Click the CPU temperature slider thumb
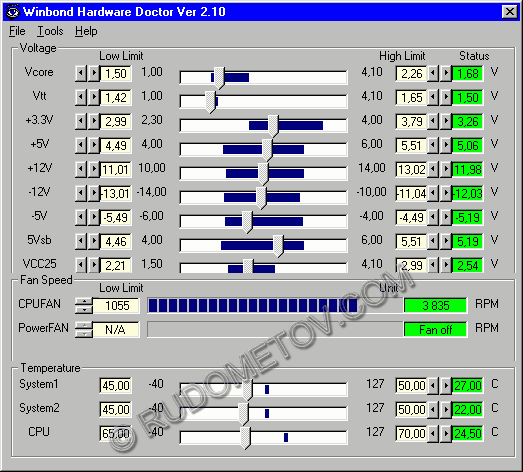The height and width of the screenshot is (472, 523). tap(245, 438)
